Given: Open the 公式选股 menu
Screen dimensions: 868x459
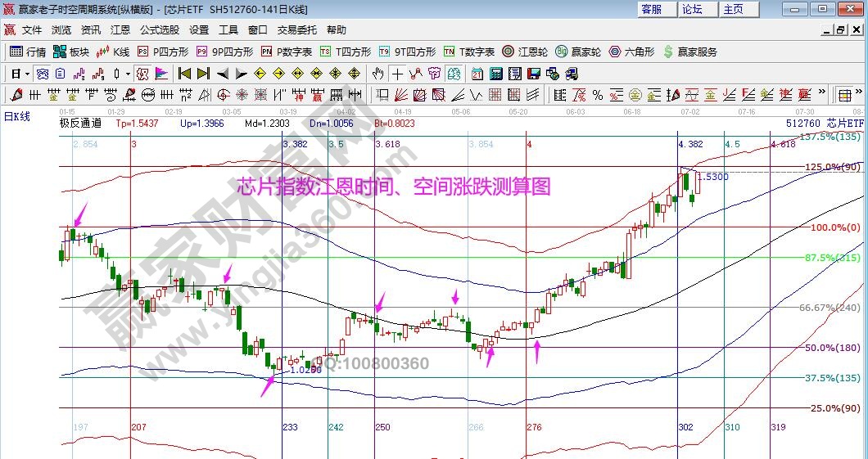Looking at the screenshot, I should (159, 30).
